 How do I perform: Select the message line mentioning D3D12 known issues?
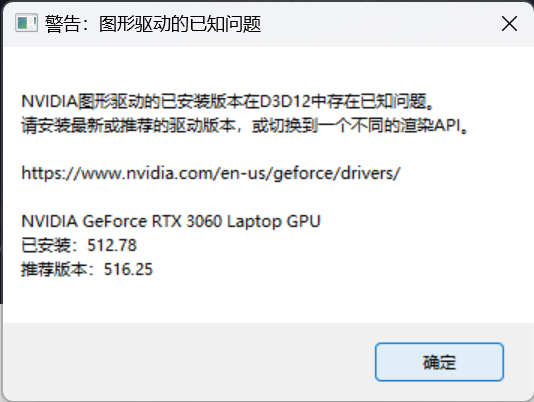pos(227,102)
